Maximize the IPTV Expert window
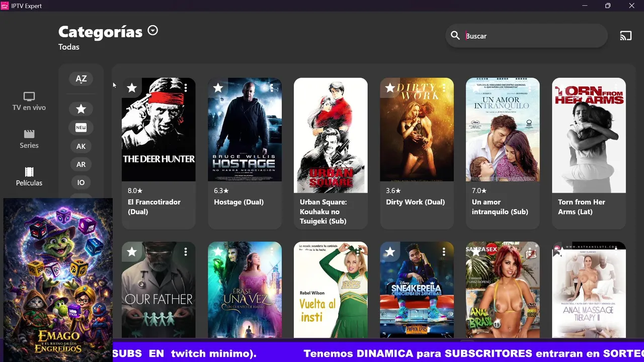644x362 pixels. pyautogui.click(x=608, y=6)
